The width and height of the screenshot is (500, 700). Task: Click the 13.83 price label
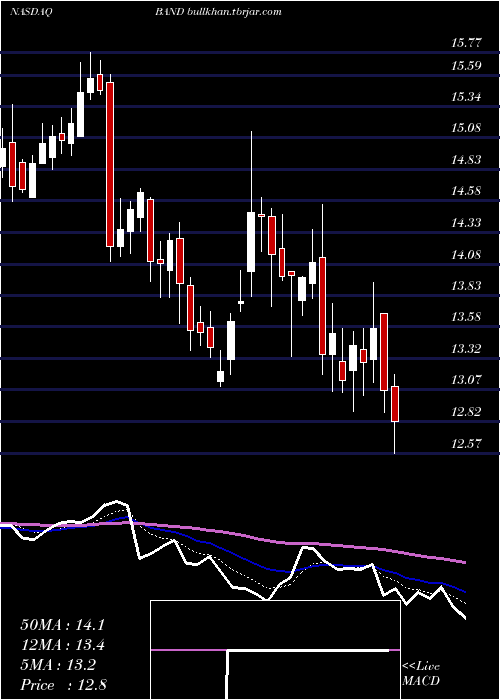(467, 286)
